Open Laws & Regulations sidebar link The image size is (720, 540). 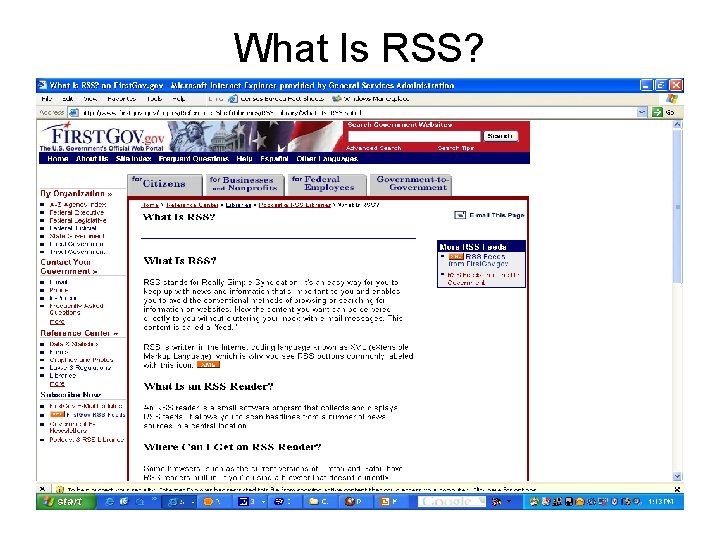80,368
